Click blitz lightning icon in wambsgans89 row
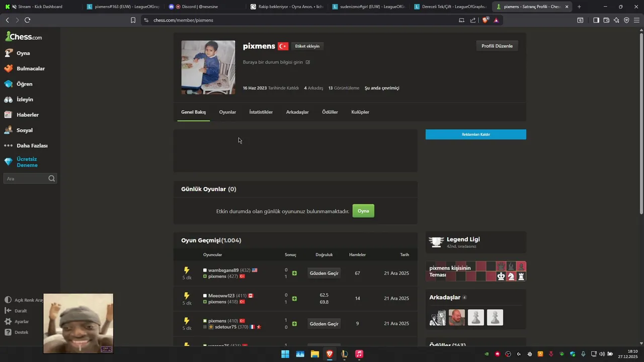The width and height of the screenshot is (644, 362). pyautogui.click(x=187, y=270)
